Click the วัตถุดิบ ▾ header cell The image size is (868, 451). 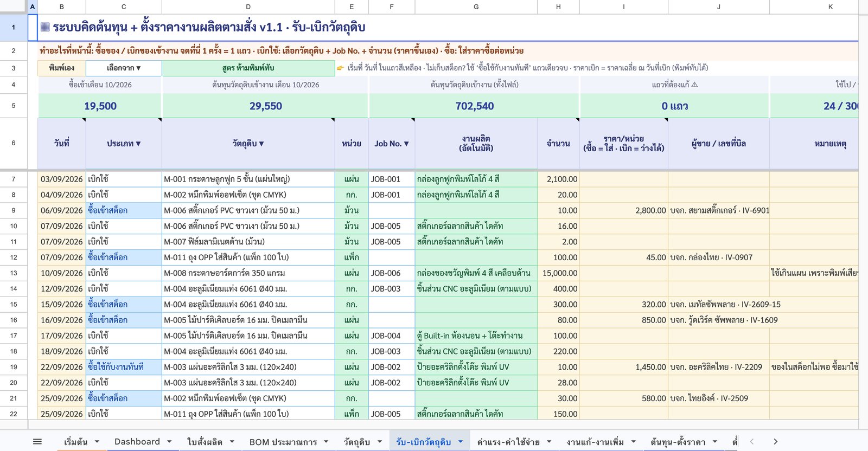point(248,144)
